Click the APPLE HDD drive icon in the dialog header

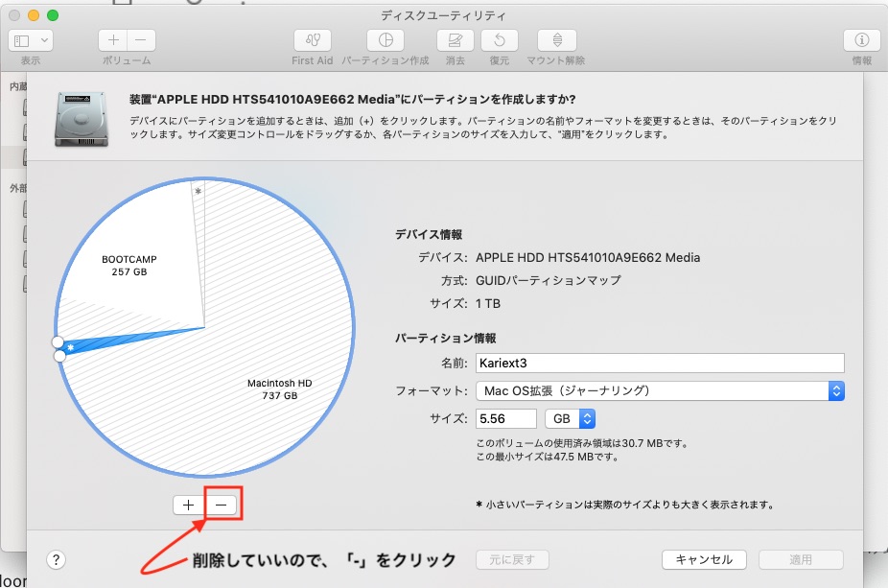[x=82, y=119]
